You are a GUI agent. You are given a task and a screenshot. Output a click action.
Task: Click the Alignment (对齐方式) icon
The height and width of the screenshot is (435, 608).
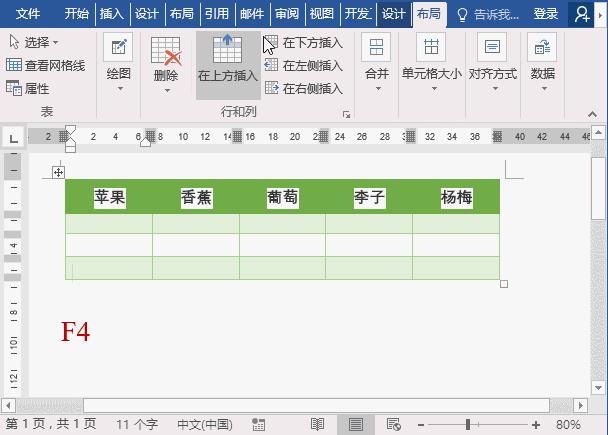(x=492, y=47)
